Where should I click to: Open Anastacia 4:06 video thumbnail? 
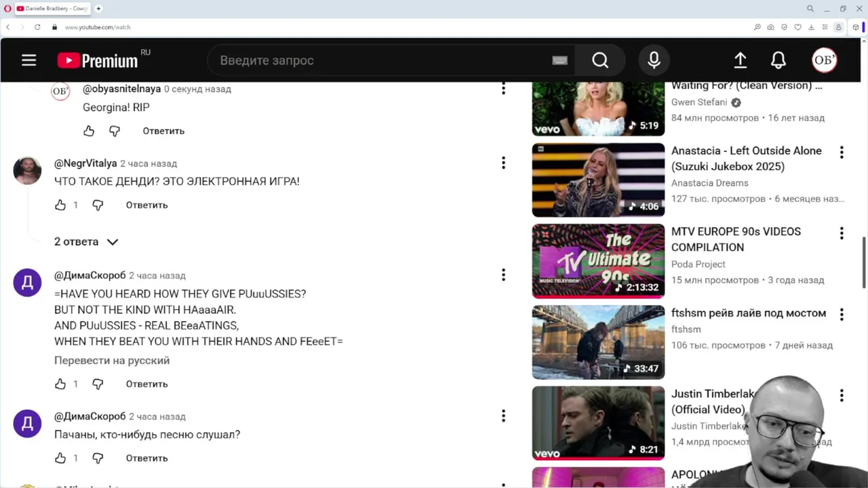598,180
